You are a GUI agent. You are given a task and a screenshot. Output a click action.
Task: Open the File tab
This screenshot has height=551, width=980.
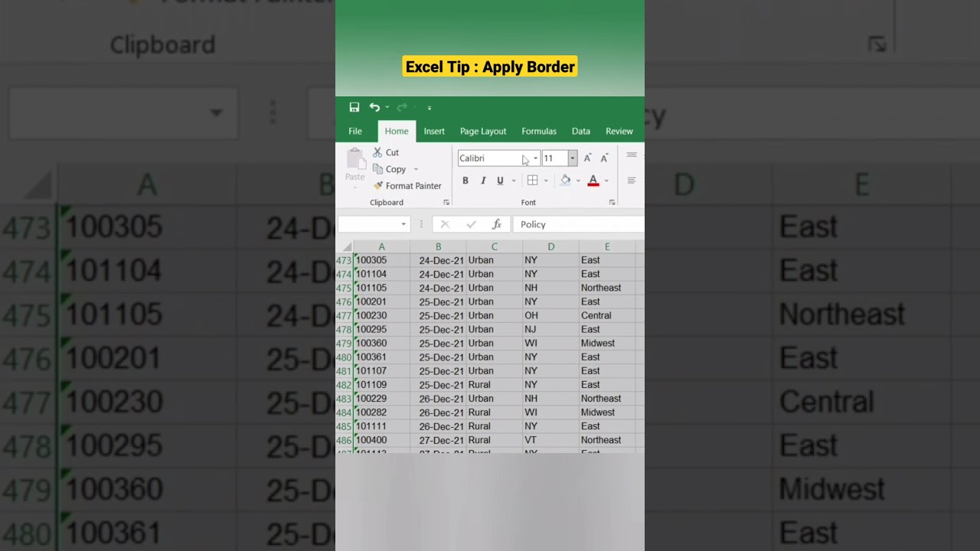pos(355,131)
